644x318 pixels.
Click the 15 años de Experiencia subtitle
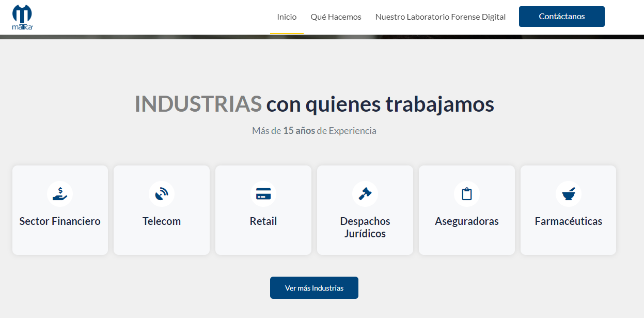[x=314, y=131]
